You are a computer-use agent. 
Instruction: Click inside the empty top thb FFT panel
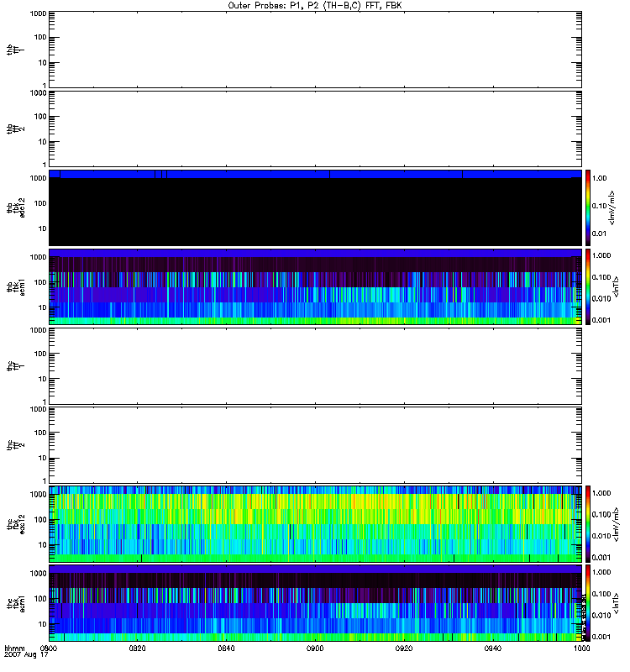tap(315, 49)
